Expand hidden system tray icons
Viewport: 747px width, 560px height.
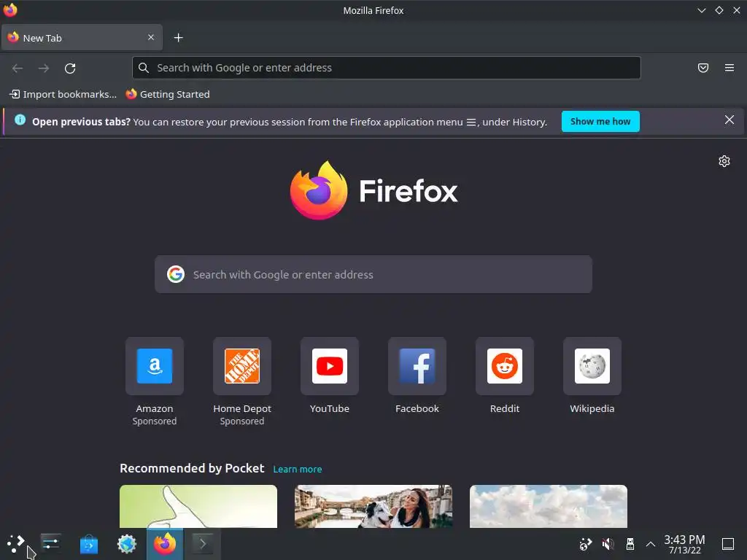(x=650, y=544)
